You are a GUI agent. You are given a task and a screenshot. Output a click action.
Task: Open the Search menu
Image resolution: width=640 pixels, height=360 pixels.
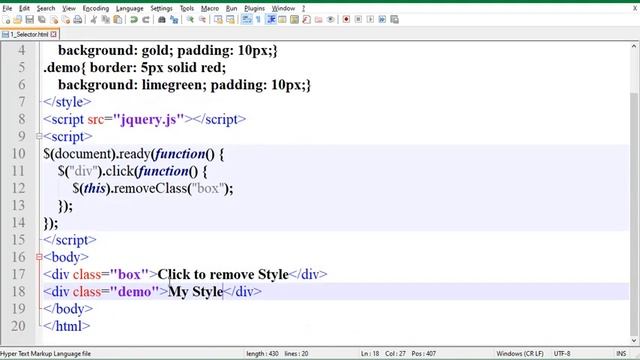(x=46, y=8)
